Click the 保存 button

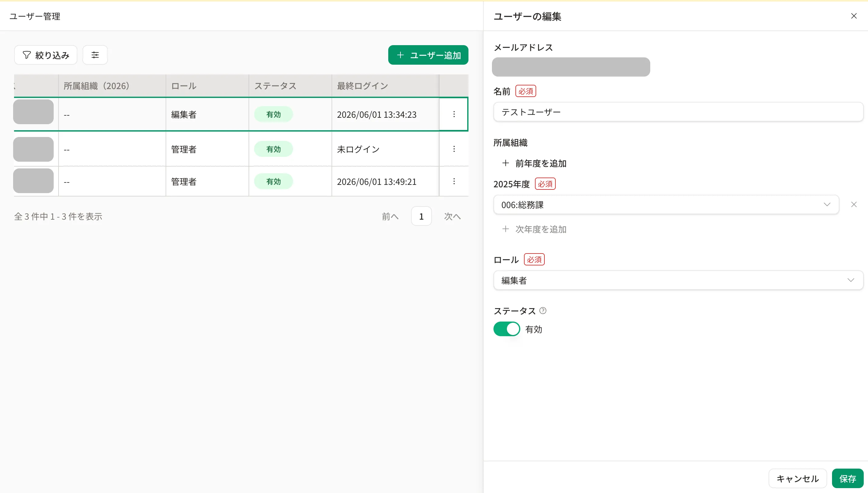[x=848, y=478]
